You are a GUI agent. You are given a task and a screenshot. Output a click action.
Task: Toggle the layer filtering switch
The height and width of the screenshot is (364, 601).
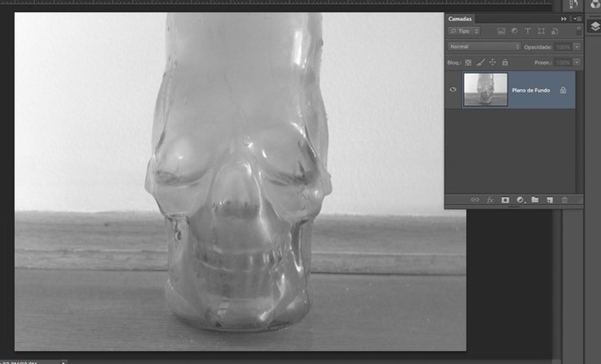tap(579, 31)
